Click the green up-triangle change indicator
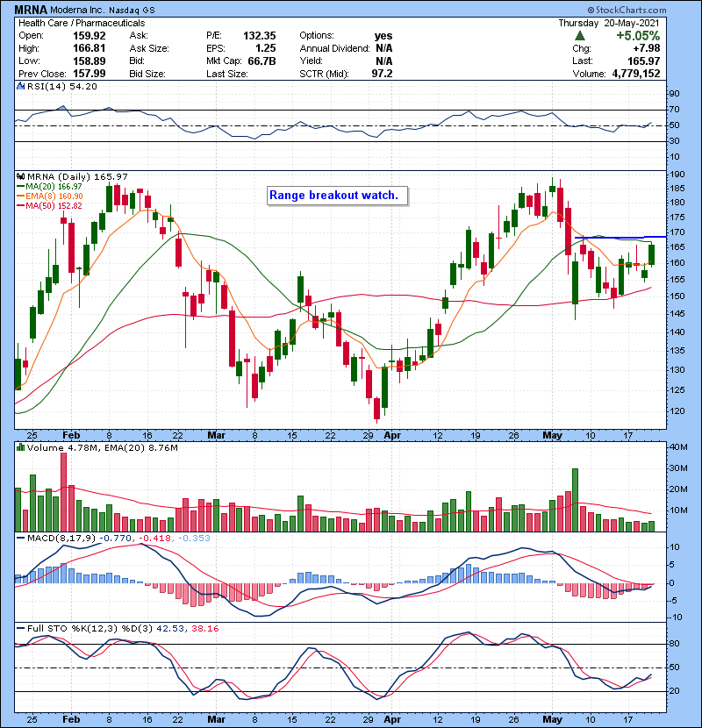Image resolution: width=702 pixels, height=728 pixels. point(579,36)
